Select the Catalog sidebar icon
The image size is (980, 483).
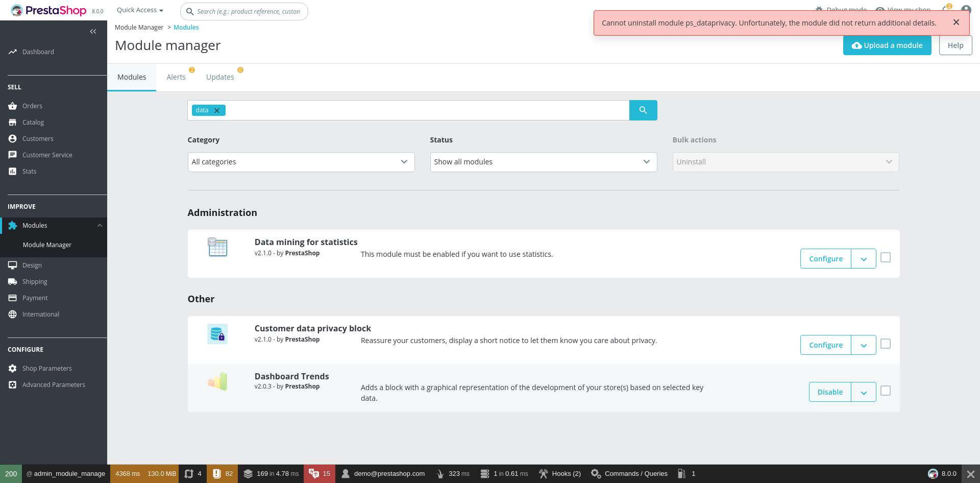pyautogui.click(x=12, y=122)
